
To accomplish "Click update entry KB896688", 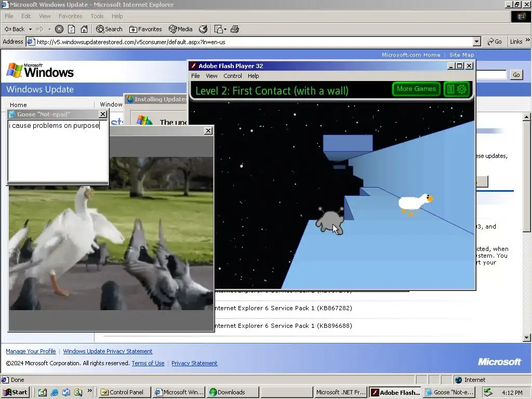I will click(x=284, y=326).
